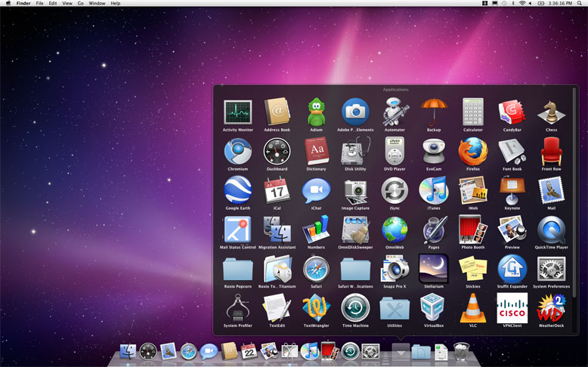Open iWeb in the Applications stack
Image resolution: width=588 pixels, height=367 pixels.
pyautogui.click(x=473, y=190)
